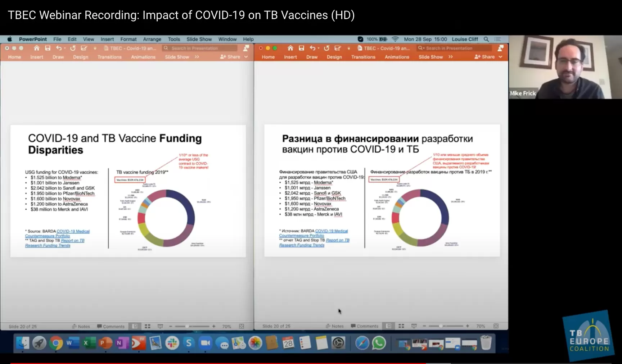Switch to Transitions tab in right window
The width and height of the screenshot is (622, 364).
coord(363,57)
